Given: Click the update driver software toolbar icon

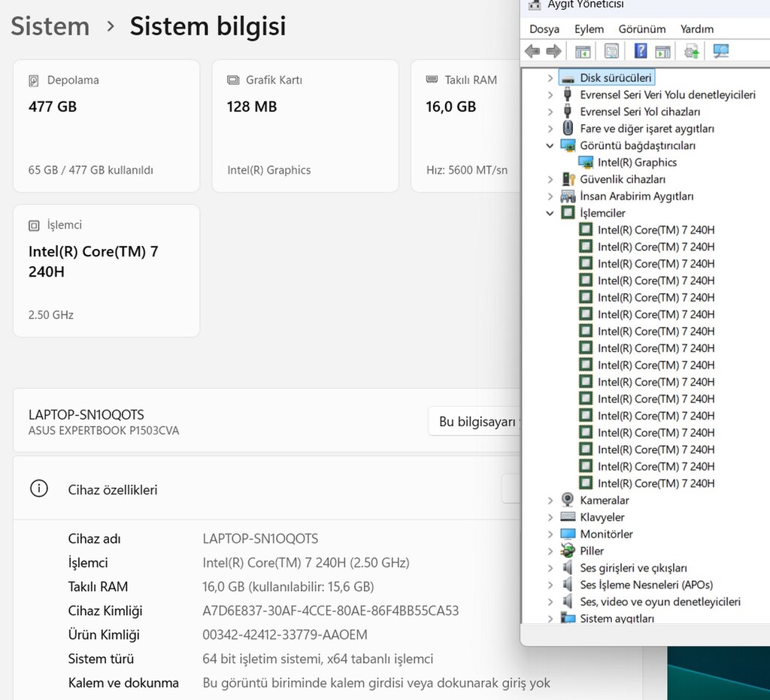Looking at the screenshot, I should 692,51.
